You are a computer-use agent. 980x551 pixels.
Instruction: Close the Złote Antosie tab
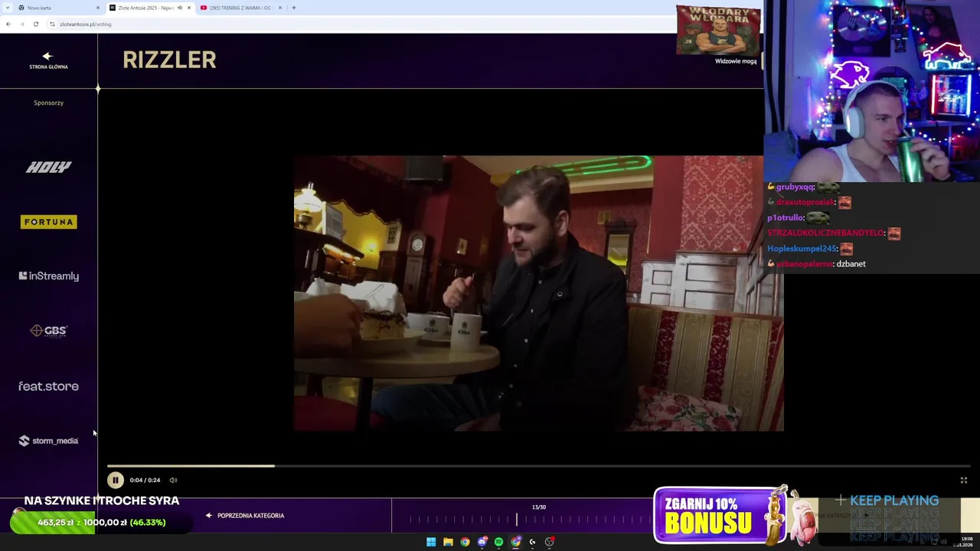point(188,8)
